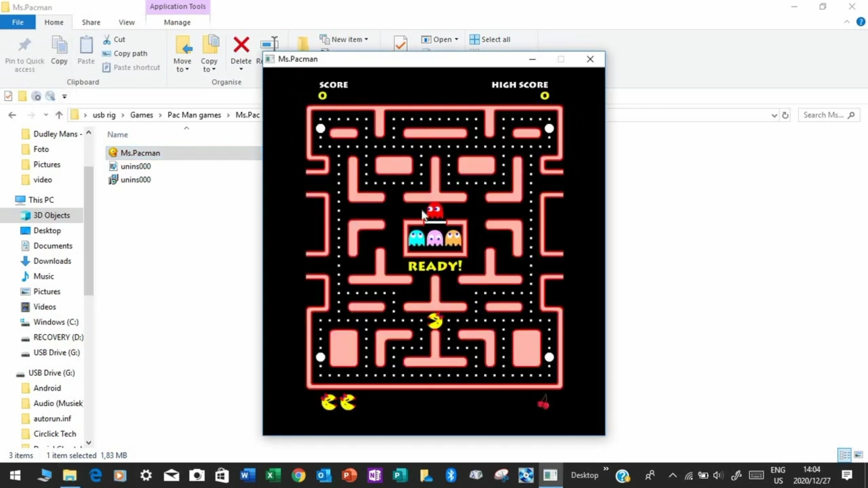
Task: Switch to the Home ribbon tab
Action: pyautogui.click(x=54, y=22)
